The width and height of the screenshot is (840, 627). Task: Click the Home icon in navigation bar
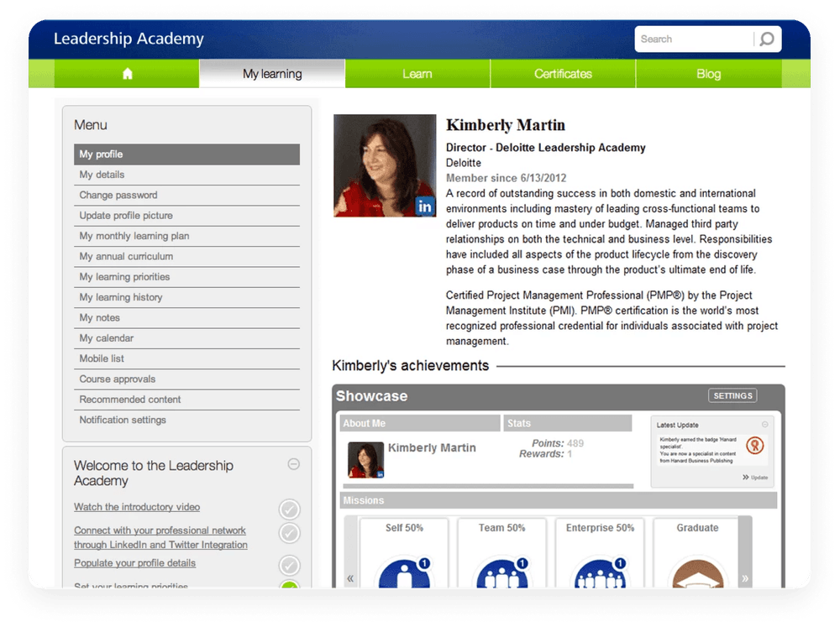click(x=128, y=74)
